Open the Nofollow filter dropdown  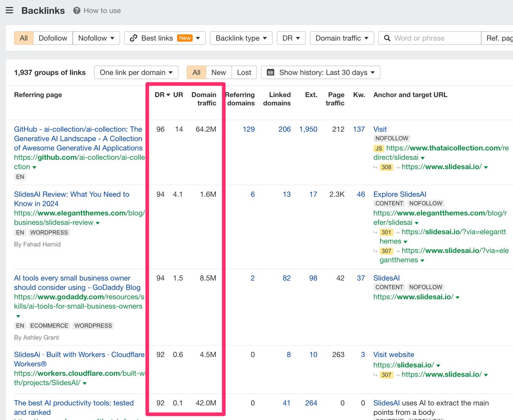pos(96,38)
